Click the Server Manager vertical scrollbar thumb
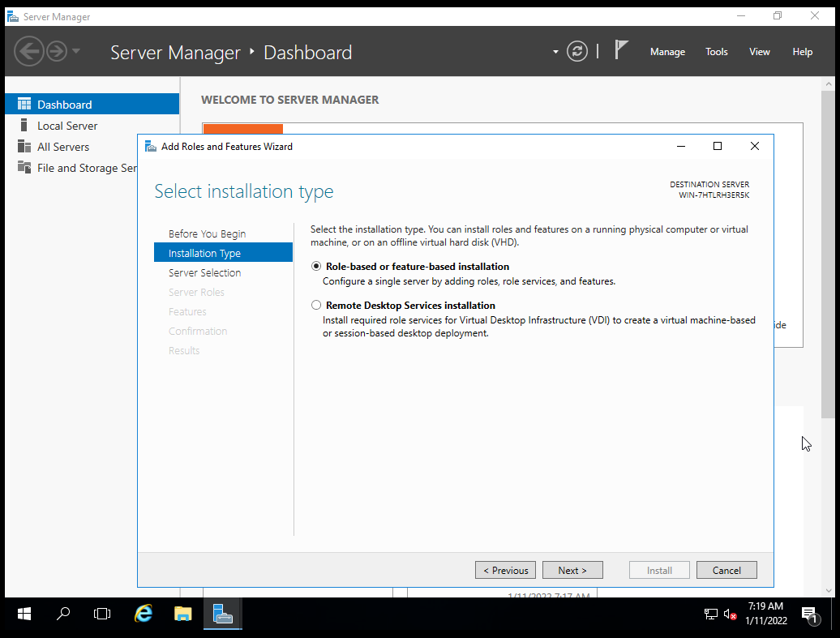 point(828,255)
